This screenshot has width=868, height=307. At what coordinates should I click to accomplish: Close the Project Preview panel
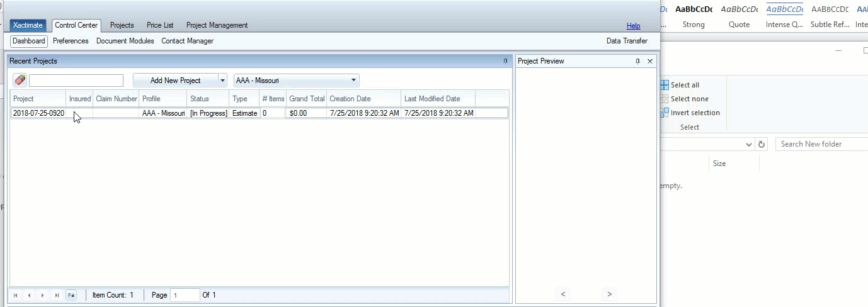650,61
